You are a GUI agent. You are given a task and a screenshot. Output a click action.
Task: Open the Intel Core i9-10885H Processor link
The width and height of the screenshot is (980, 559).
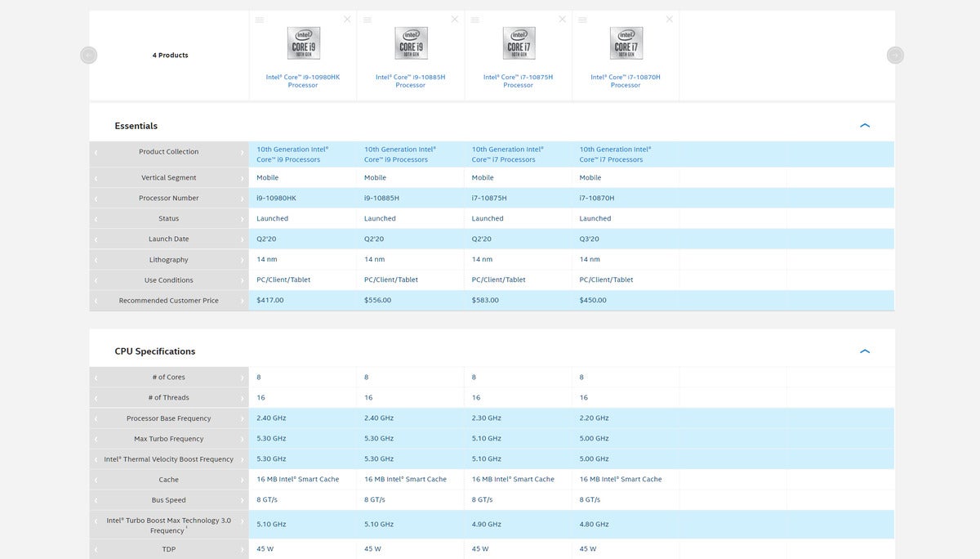point(411,81)
